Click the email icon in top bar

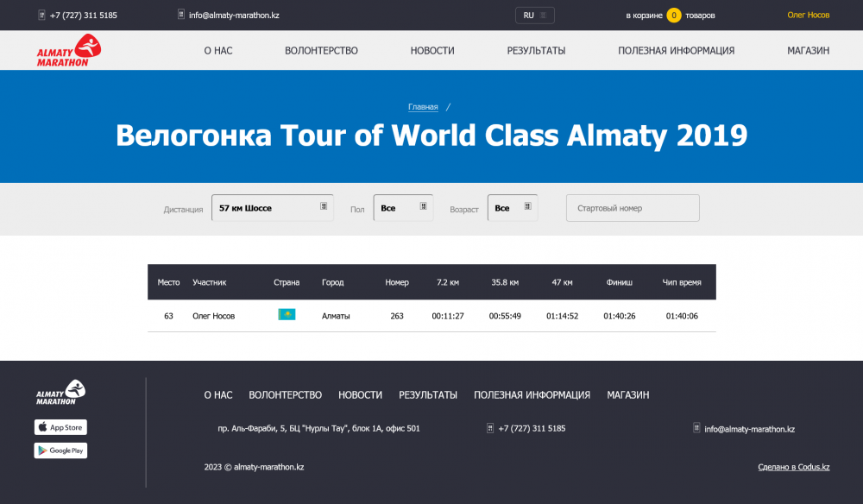[x=181, y=15]
